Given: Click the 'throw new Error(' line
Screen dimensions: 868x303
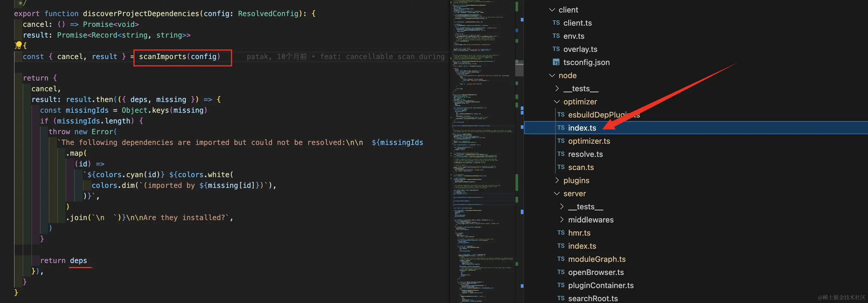Looking at the screenshot, I should [83, 132].
